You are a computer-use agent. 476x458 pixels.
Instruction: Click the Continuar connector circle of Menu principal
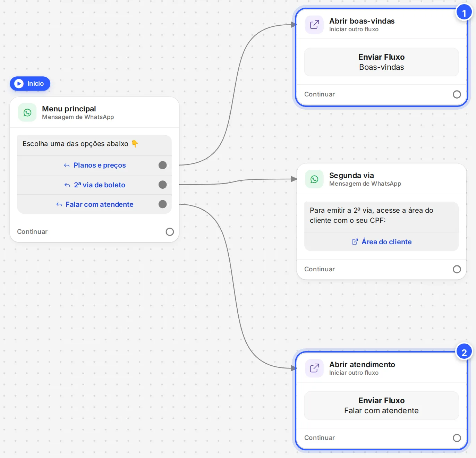click(x=170, y=232)
